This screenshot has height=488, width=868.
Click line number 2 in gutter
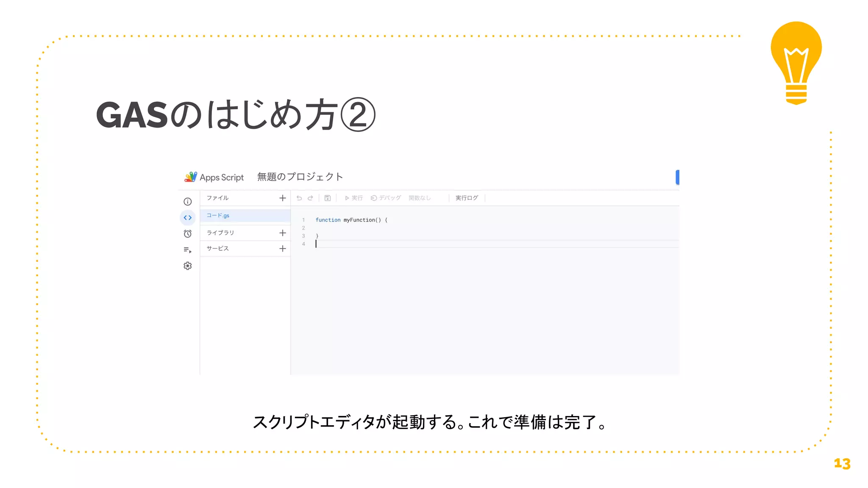[x=303, y=228]
